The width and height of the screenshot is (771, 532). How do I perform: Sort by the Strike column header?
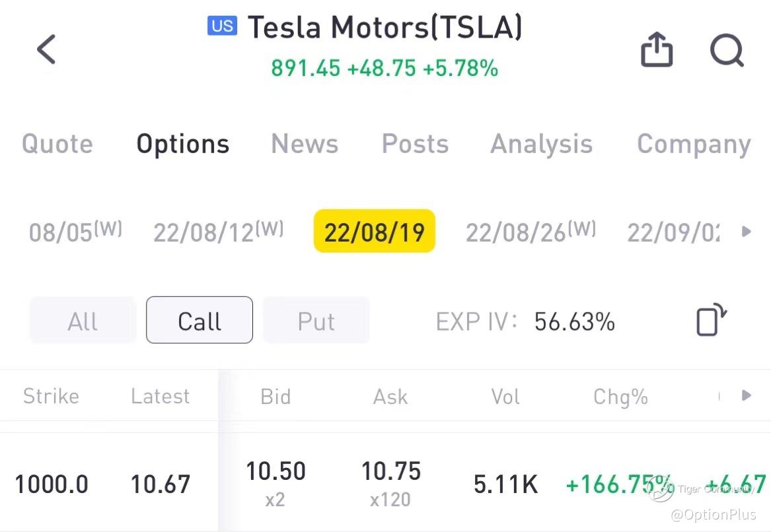[x=51, y=396]
